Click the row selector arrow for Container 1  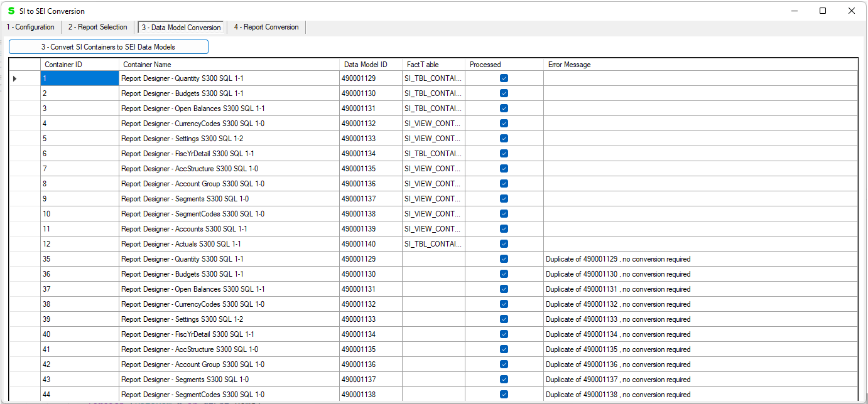click(x=14, y=78)
